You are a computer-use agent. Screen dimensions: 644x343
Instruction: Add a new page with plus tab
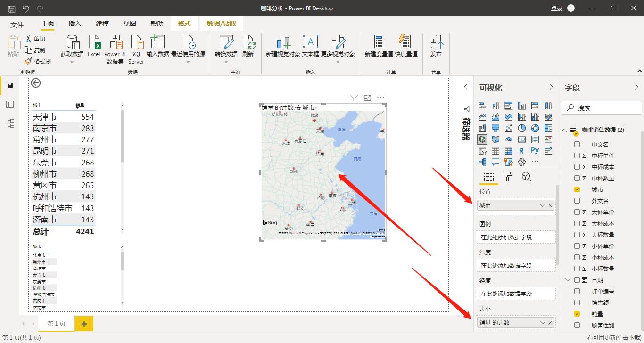coord(84,324)
